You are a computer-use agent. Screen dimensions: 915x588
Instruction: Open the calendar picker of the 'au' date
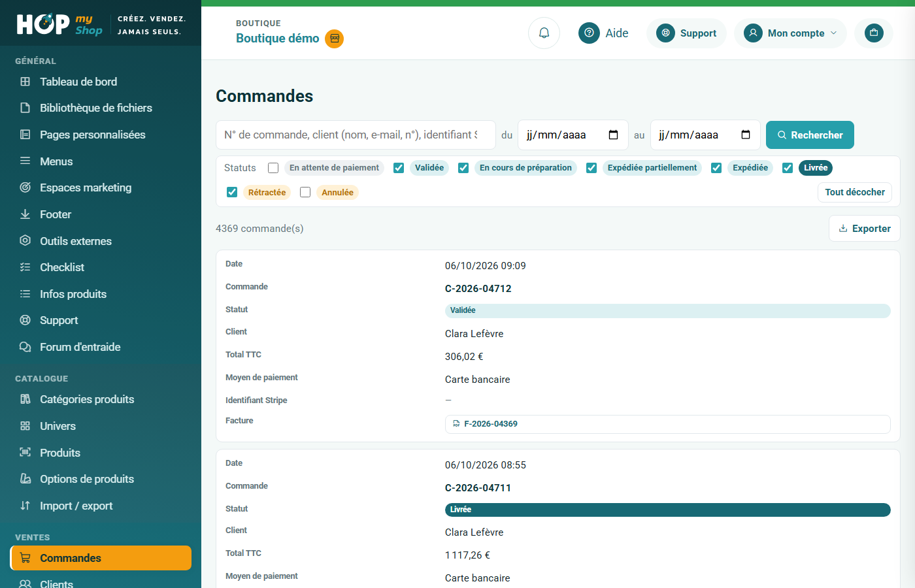click(x=746, y=135)
